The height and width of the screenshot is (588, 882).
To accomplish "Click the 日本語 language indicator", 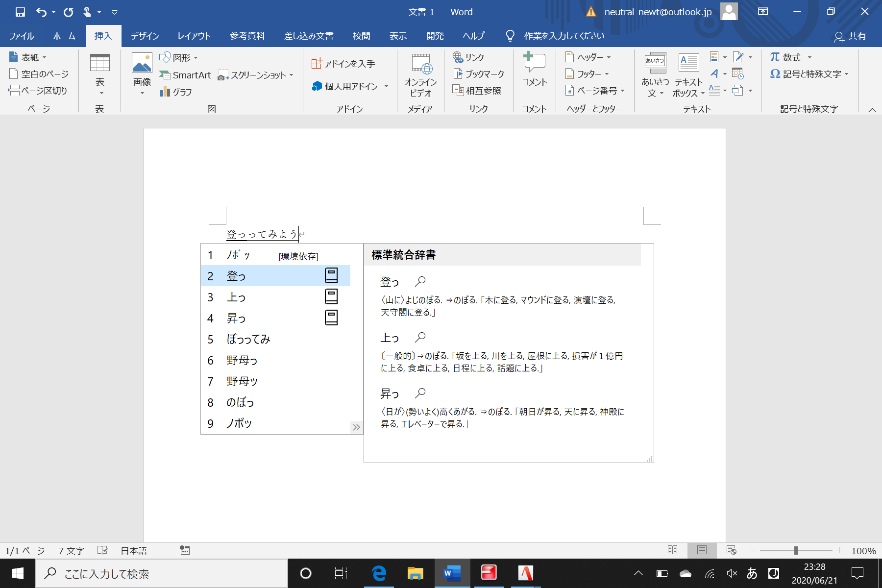I will pos(134,551).
